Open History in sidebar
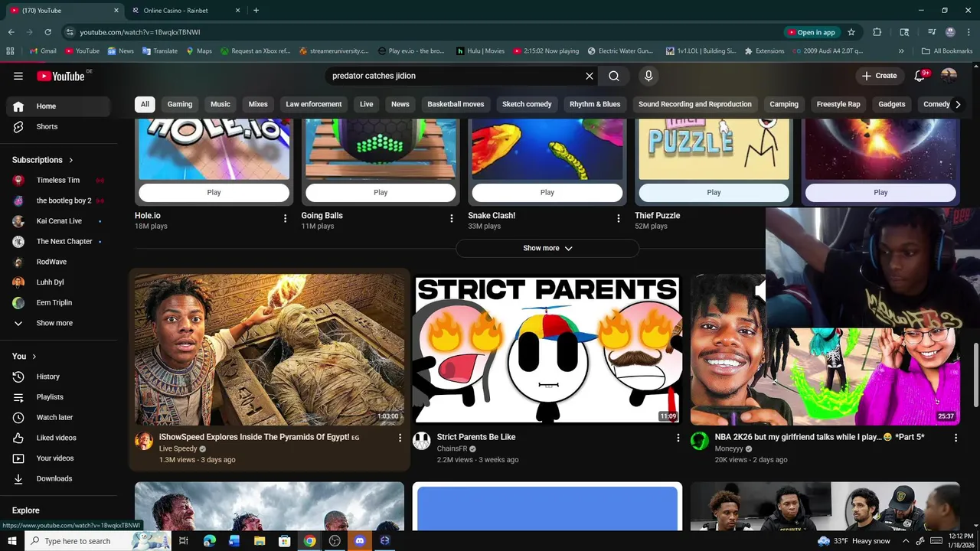This screenshot has height=551, width=980. (x=58, y=377)
